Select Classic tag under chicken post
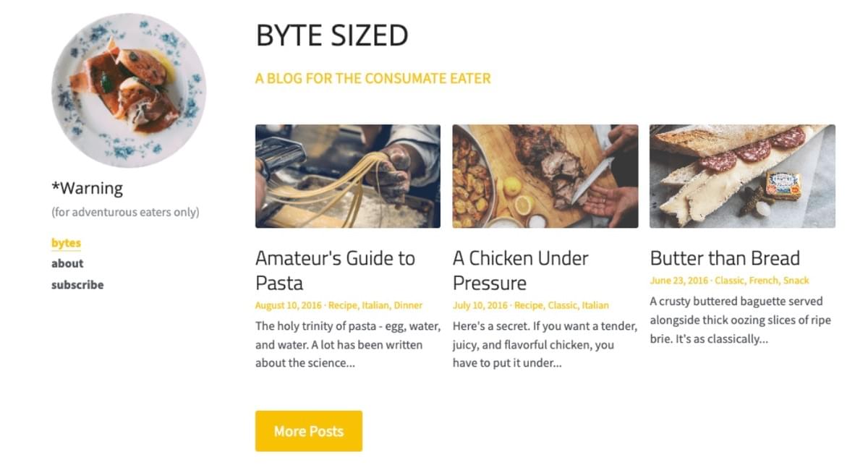This screenshot has height=473, width=868. click(x=563, y=305)
